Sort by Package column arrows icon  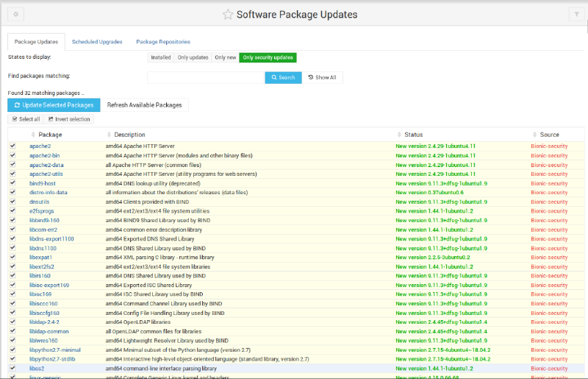pos(33,135)
